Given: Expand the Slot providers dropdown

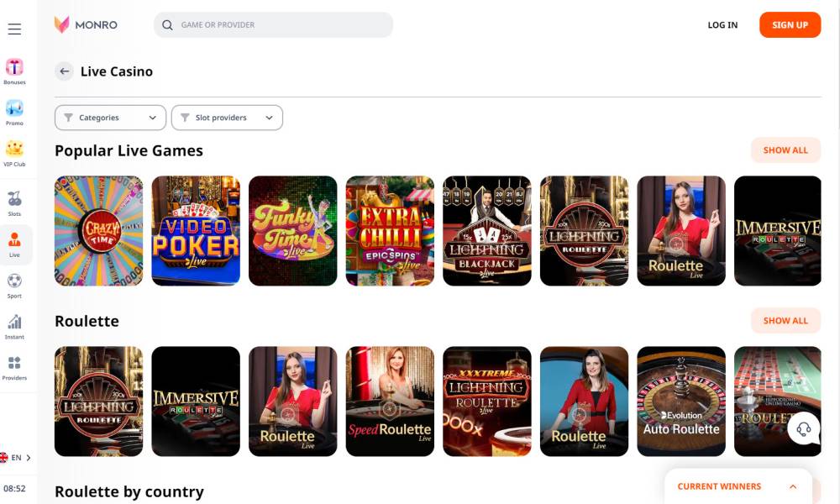Looking at the screenshot, I should click(227, 118).
